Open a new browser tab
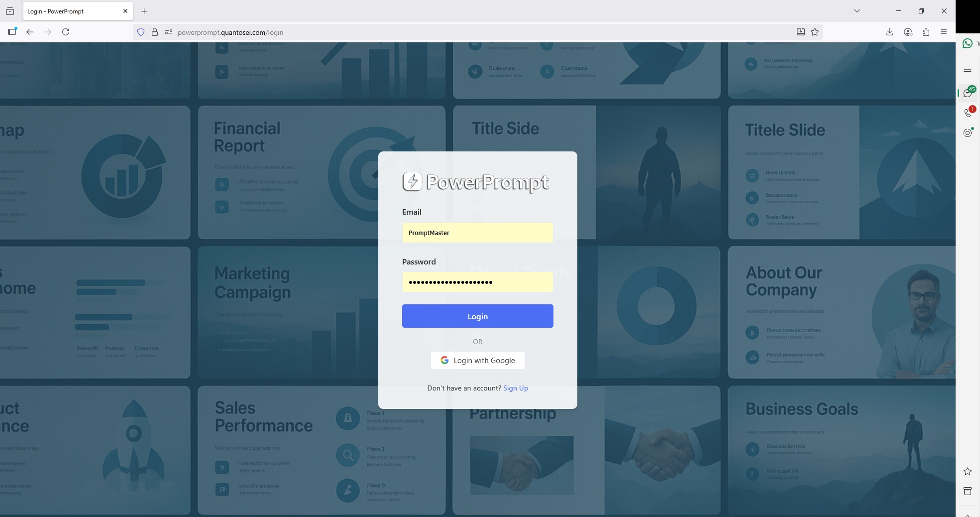This screenshot has width=980, height=517. [x=144, y=11]
